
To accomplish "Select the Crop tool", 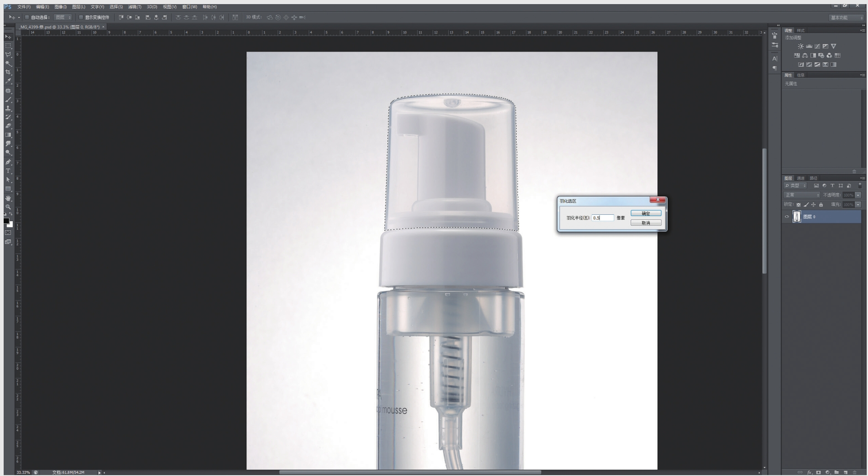I will click(x=8, y=72).
